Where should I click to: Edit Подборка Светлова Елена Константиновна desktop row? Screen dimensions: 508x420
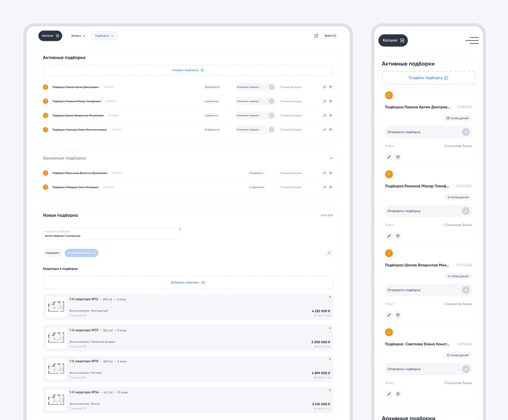pyautogui.click(x=325, y=130)
